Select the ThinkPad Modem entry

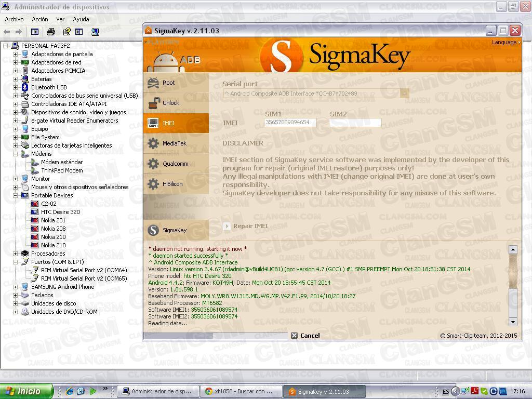[62, 170]
